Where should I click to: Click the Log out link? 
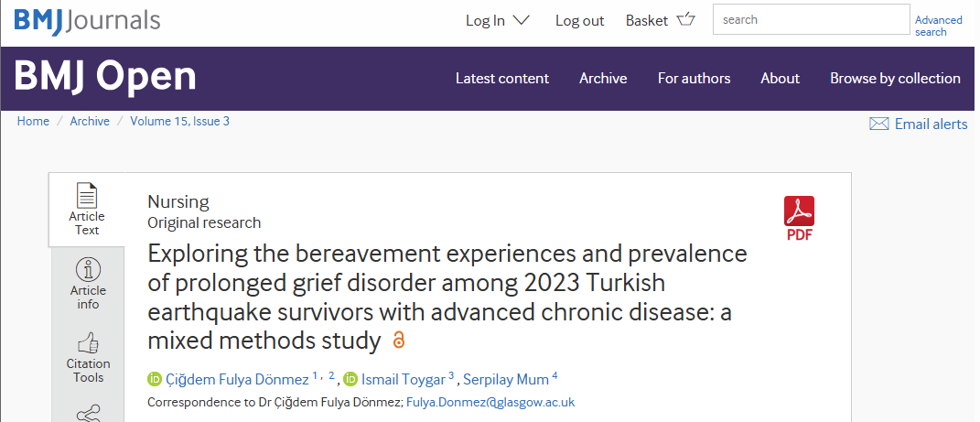tap(579, 21)
